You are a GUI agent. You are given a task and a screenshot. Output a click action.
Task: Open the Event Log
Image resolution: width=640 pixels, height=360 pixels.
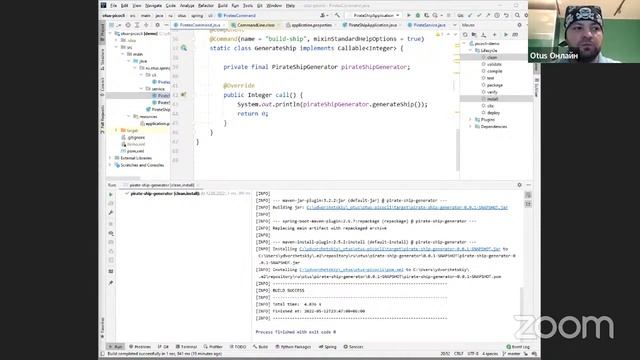[x=518, y=347]
